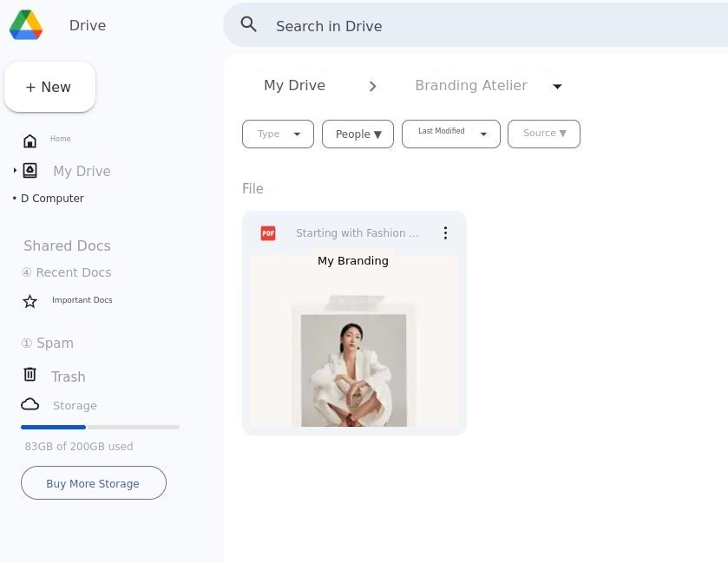The image size is (728, 563).
Task: Open the Source filter dropdown
Action: (543, 134)
